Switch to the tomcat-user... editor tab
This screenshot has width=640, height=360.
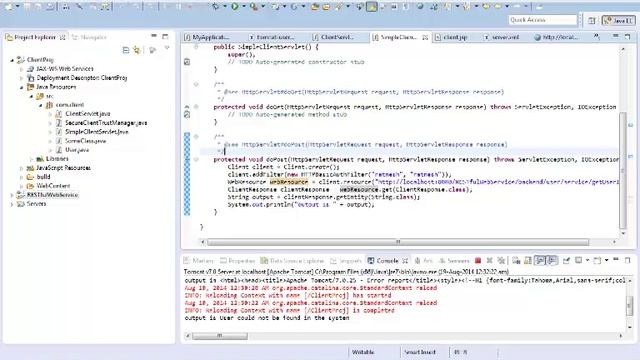pyautogui.click(x=272, y=37)
